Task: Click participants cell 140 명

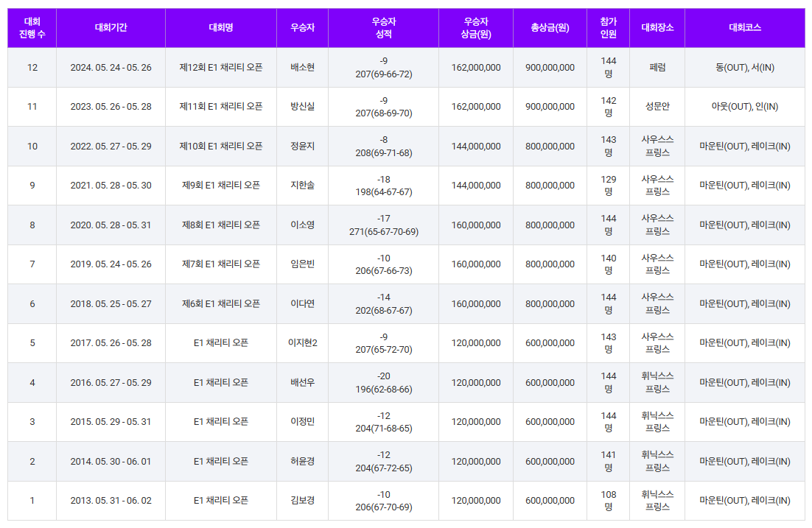Action: (x=609, y=264)
